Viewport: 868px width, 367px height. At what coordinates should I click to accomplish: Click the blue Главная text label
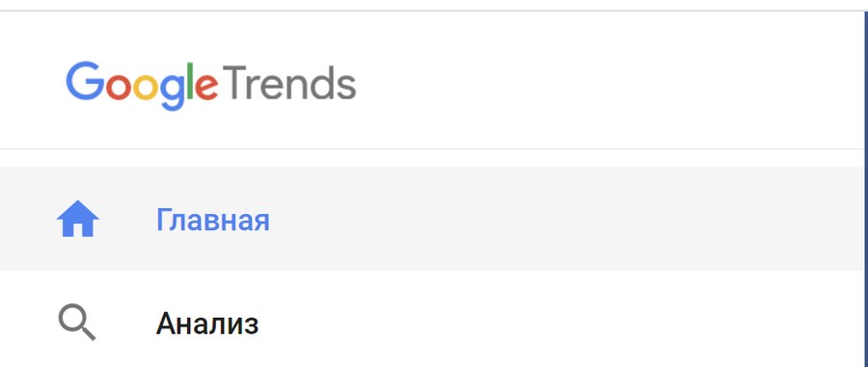(x=212, y=220)
